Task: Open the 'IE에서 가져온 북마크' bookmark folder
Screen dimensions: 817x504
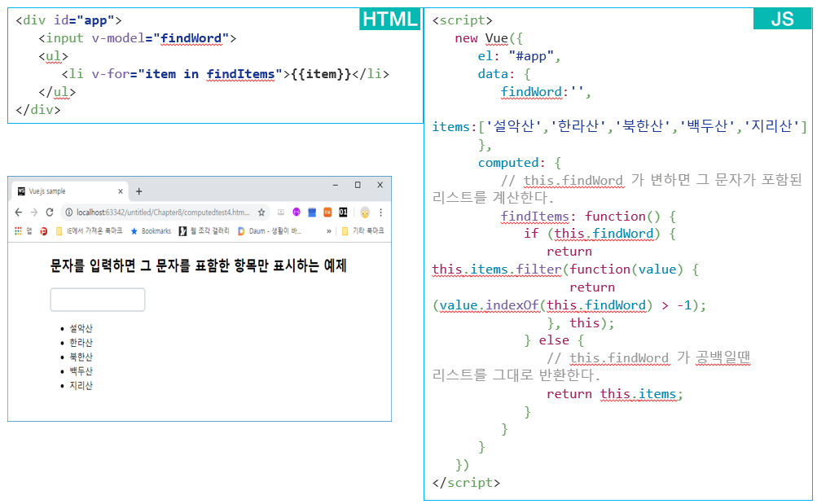Action: pos(89,231)
